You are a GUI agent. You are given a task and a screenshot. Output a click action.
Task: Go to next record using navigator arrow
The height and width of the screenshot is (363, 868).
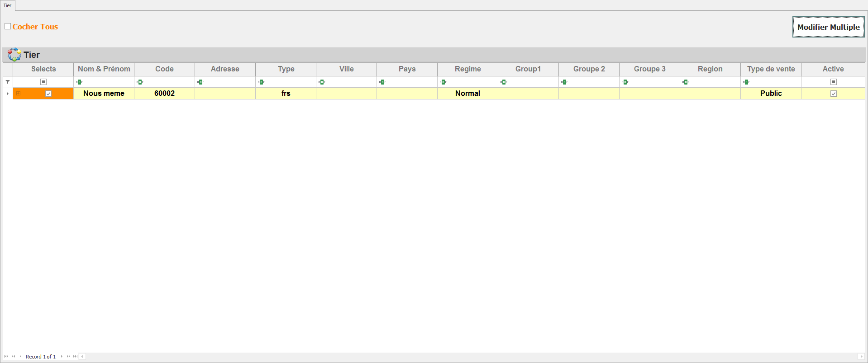(62, 356)
